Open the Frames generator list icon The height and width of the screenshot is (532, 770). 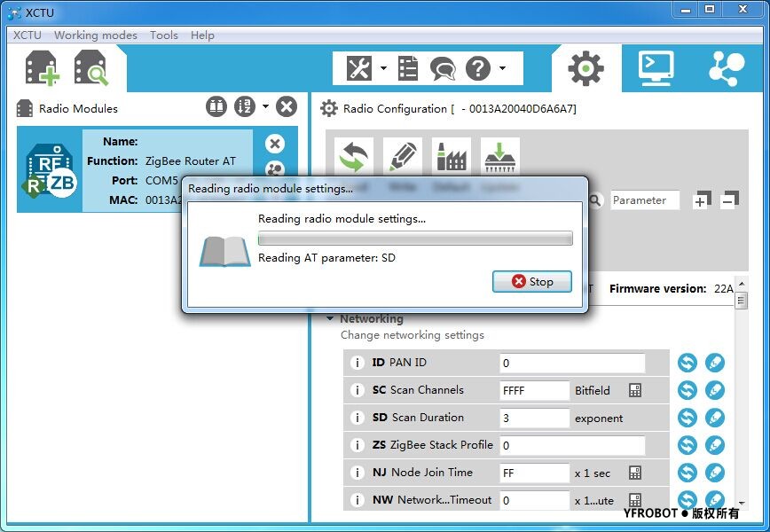pos(408,68)
